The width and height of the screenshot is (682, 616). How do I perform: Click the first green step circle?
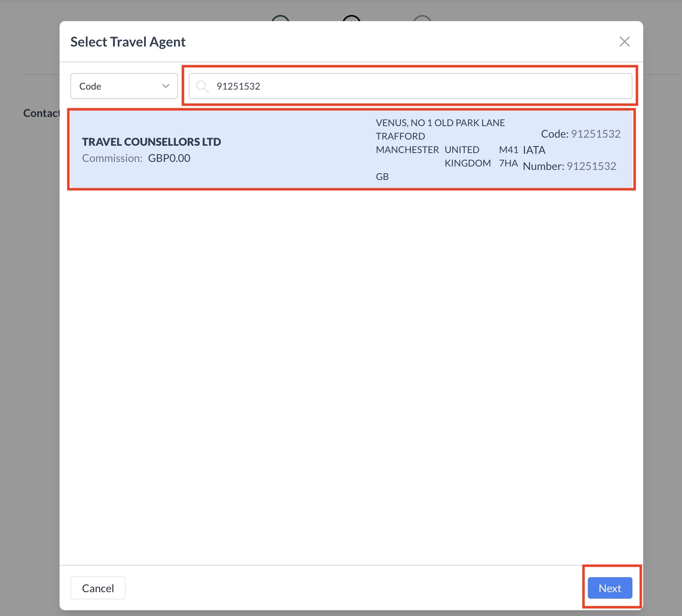coord(280,18)
